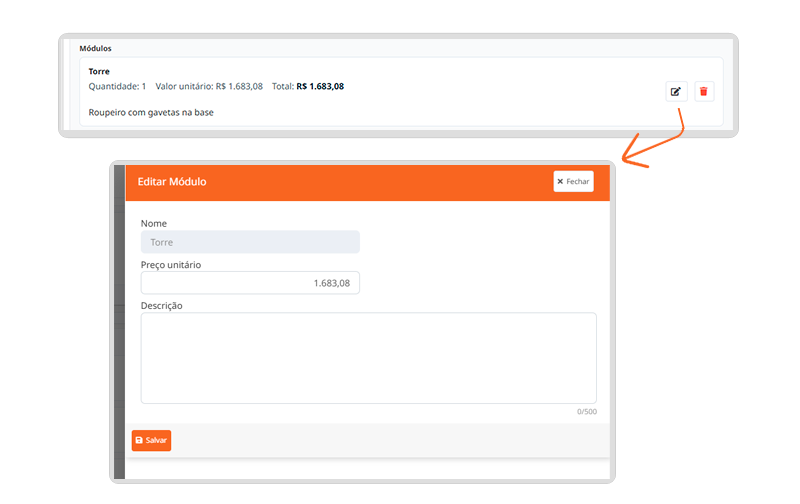The image size is (800, 504).
Task: Click the Quantidade: 1 text
Action: tap(117, 87)
